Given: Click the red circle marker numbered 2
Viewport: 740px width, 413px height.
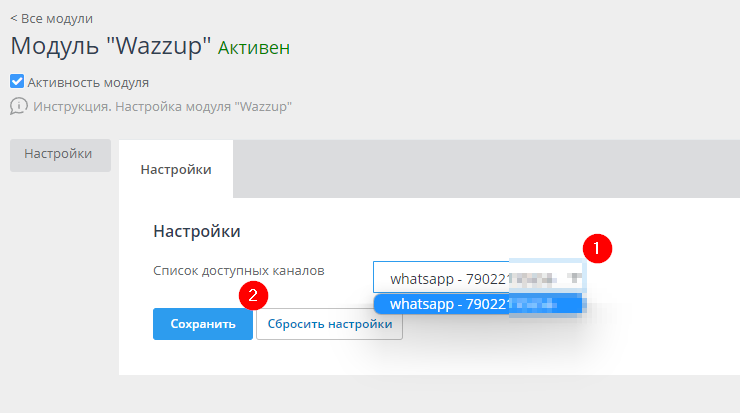Looking at the screenshot, I should [254, 295].
